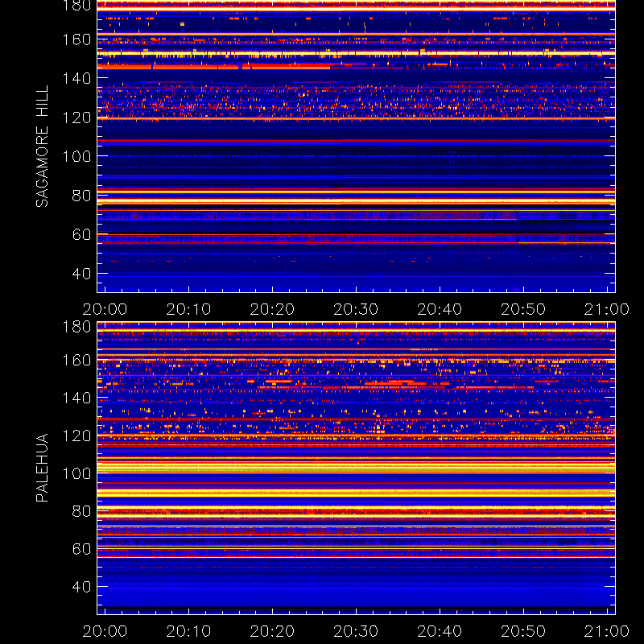The width and height of the screenshot is (644, 644).
Task: Choose the 20:50 time label of Palehua plot
Action: (523, 631)
